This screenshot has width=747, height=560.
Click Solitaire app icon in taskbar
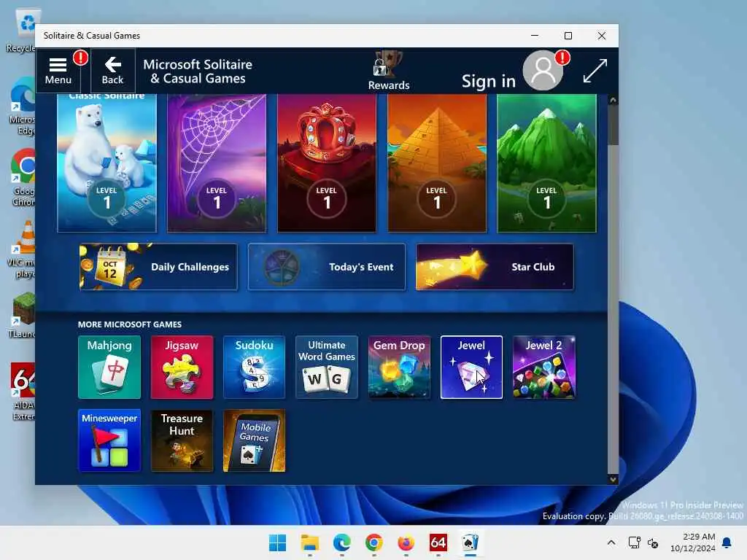[471, 542]
